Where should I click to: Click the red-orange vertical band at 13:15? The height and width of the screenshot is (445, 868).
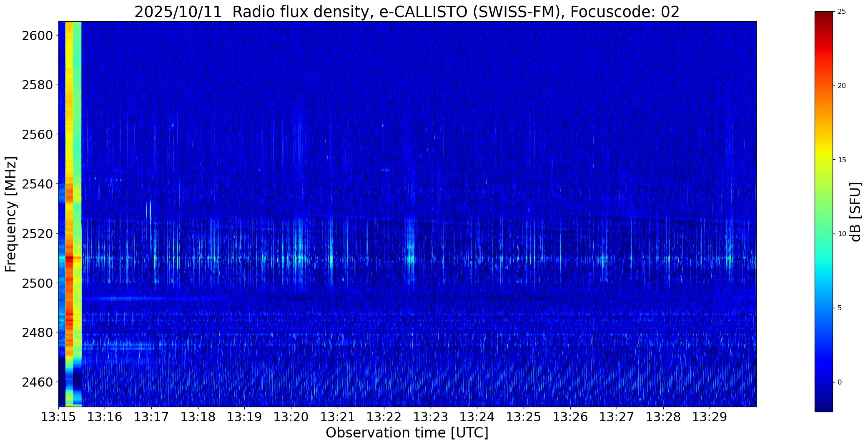(69, 214)
